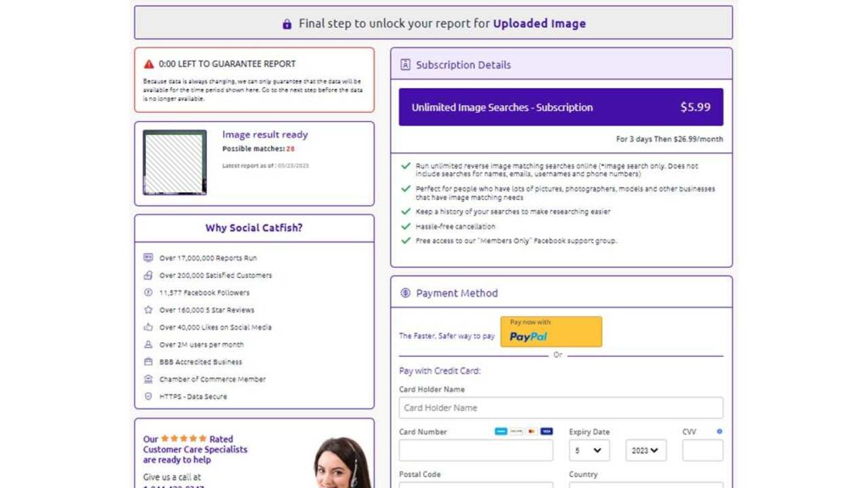Click the Visa card icon
Image resolution: width=868 pixels, height=488 pixels.
point(547,431)
